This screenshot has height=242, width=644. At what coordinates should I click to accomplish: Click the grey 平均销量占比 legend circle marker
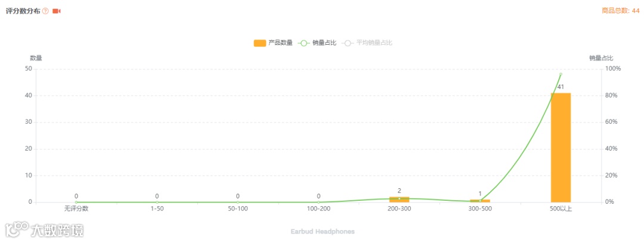(347, 43)
